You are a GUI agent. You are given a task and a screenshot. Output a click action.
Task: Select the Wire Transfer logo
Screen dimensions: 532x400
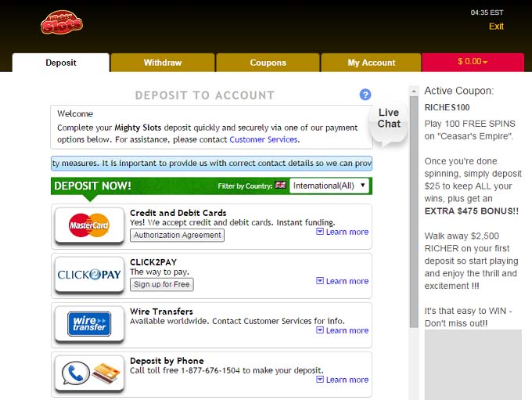pyautogui.click(x=89, y=323)
